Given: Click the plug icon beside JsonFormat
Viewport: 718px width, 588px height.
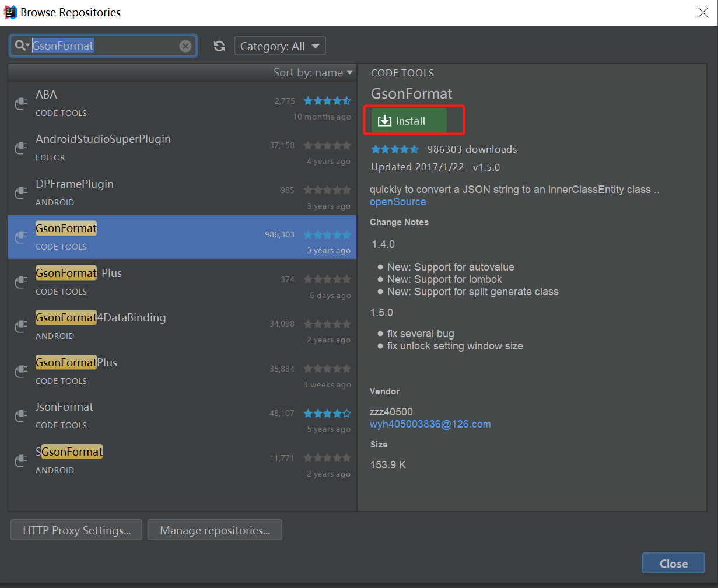Looking at the screenshot, I should point(21,416).
